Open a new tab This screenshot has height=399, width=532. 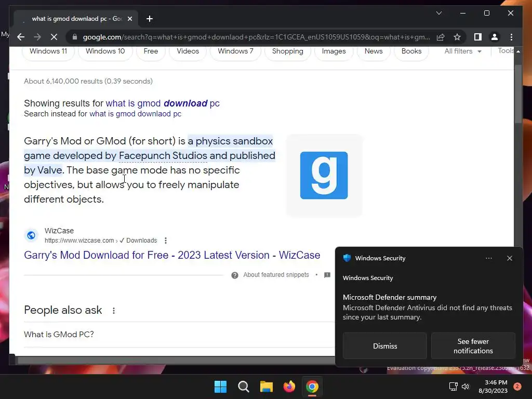coord(150,19)
